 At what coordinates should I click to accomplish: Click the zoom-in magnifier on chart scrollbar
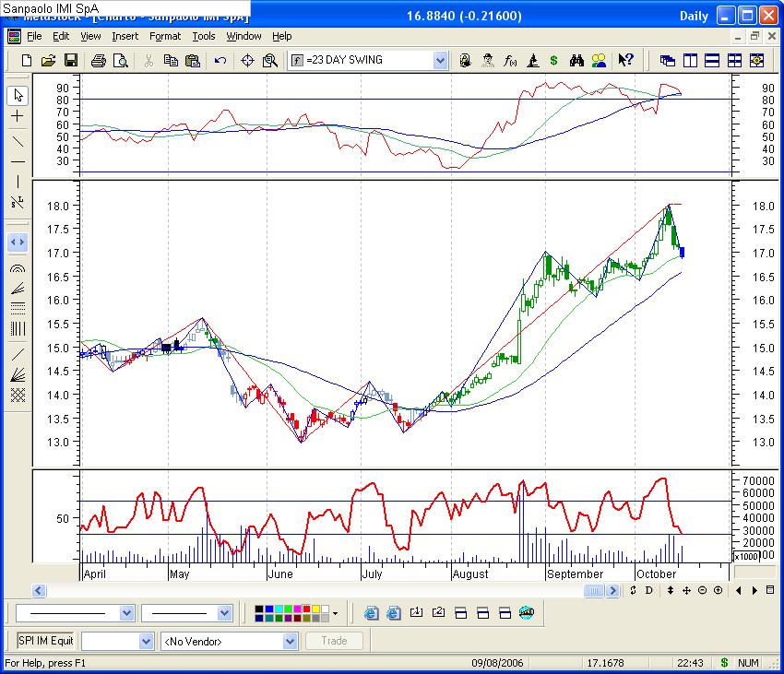click(719, 590)
